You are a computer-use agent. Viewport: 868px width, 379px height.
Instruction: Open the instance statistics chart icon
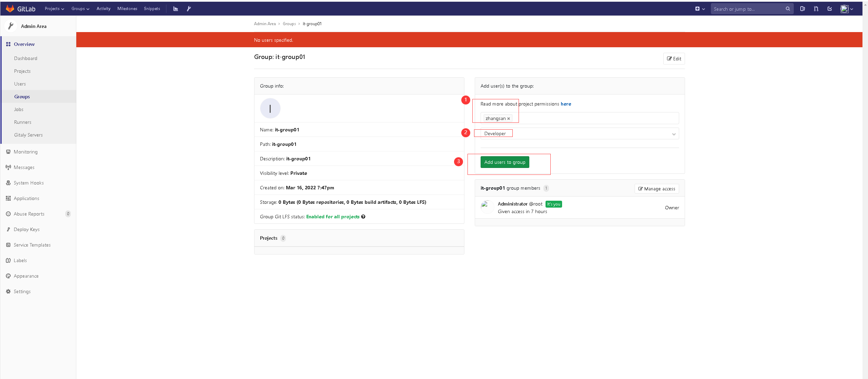pyautogui.click(x=176, y=9)
